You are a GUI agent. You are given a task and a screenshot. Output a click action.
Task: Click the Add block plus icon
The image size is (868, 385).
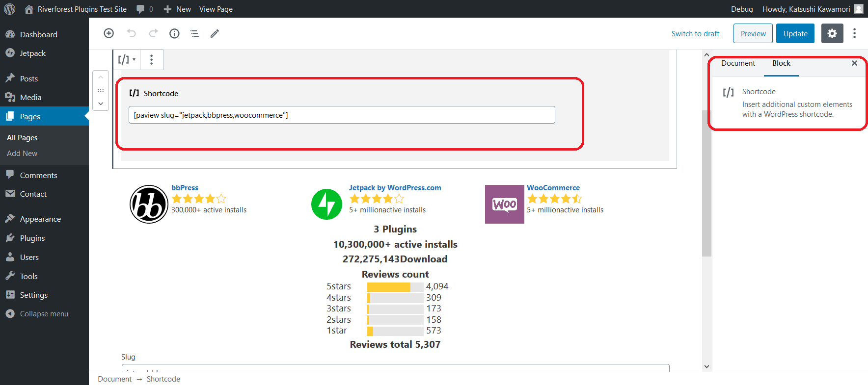click(109, 33)
